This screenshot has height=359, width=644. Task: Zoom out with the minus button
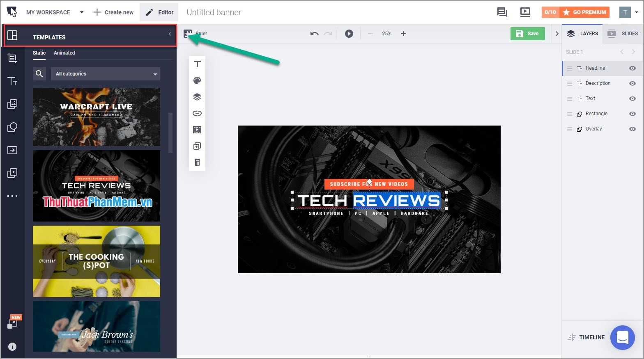tap(370, 34)
